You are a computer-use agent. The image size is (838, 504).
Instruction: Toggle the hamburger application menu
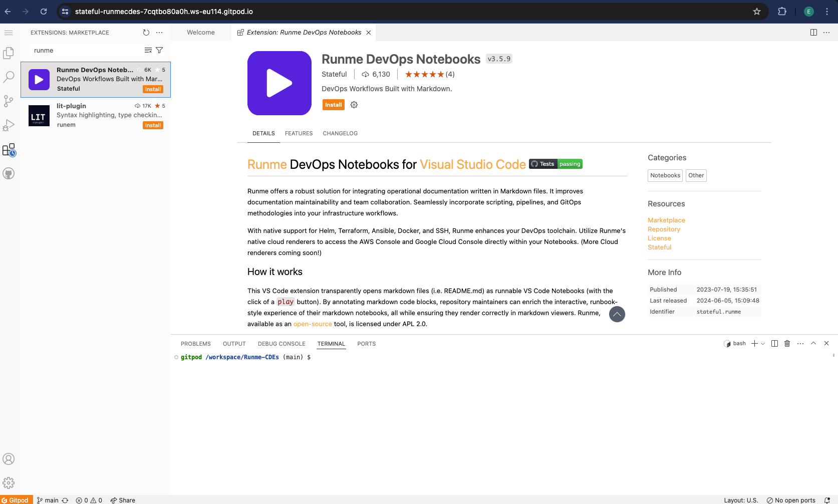pyautogui.click(x=9, y=33)
